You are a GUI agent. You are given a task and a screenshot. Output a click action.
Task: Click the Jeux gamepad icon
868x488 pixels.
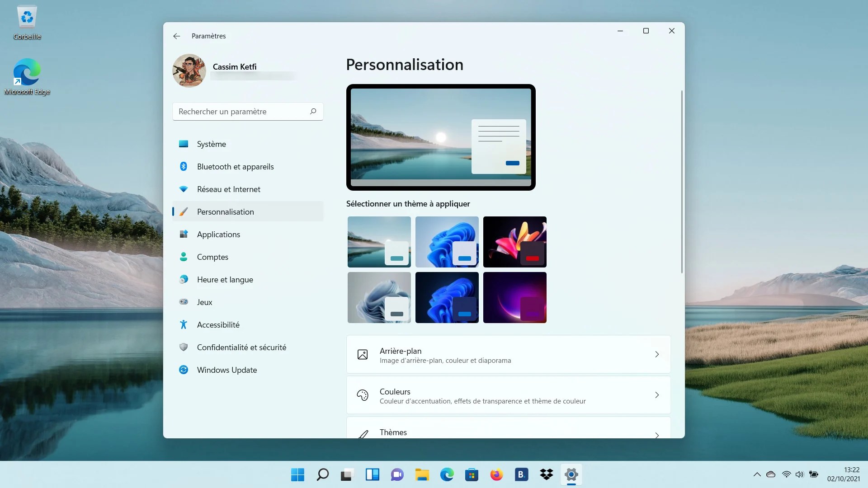(184, 302)
